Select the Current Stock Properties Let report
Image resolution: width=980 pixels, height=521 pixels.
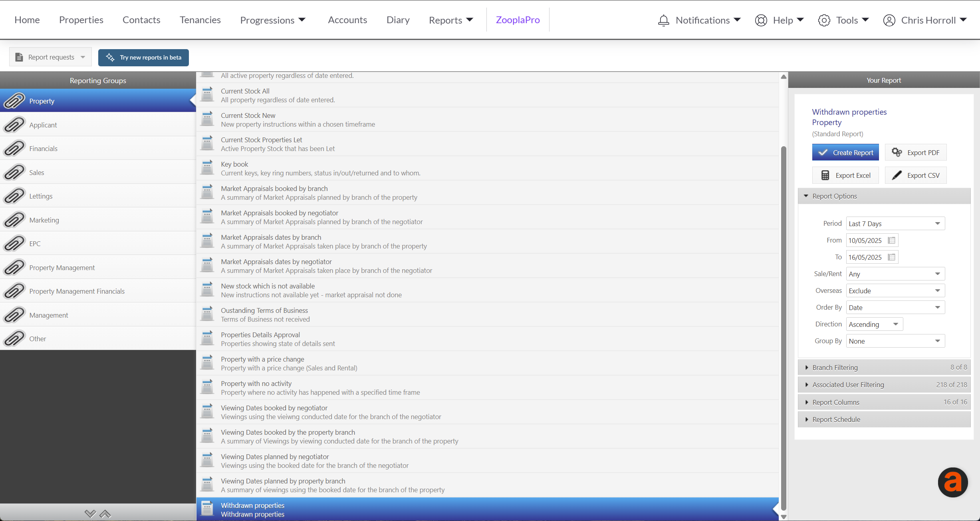click(x=487, y=144)
